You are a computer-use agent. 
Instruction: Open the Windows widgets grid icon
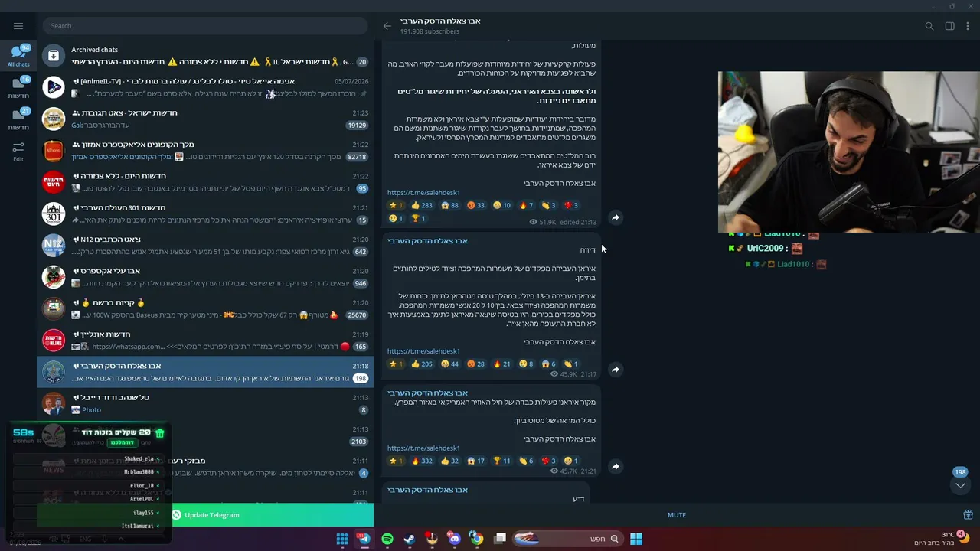click(342, 539)
